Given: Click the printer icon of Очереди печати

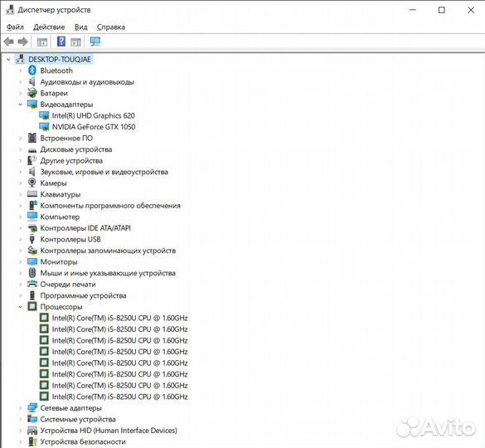Looking at the screenshot, I should [32, 284].
